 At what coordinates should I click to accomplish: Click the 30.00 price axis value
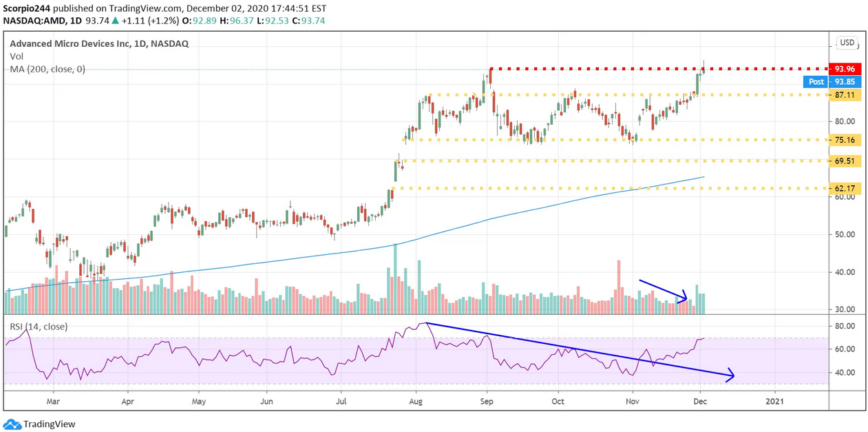845,309
